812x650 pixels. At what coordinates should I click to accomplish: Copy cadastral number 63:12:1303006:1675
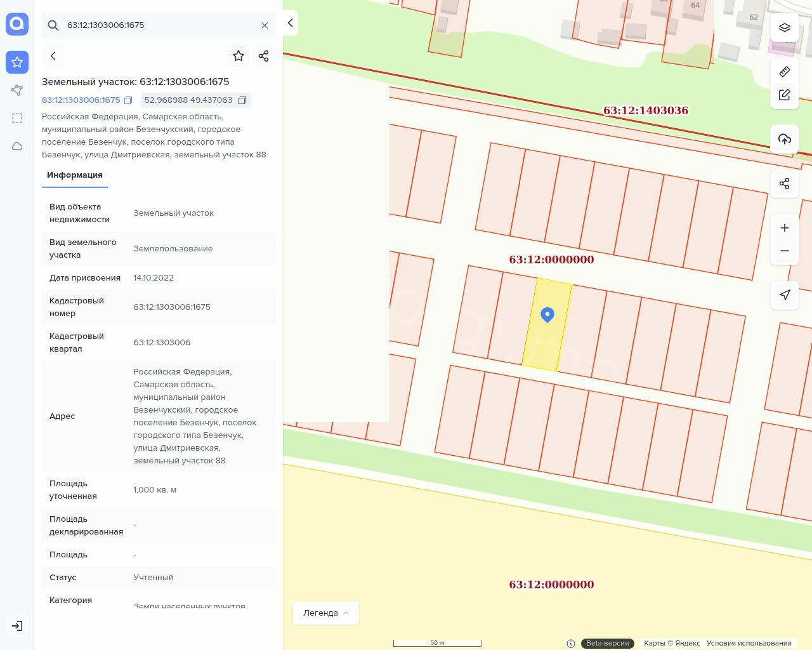[128, 100]
